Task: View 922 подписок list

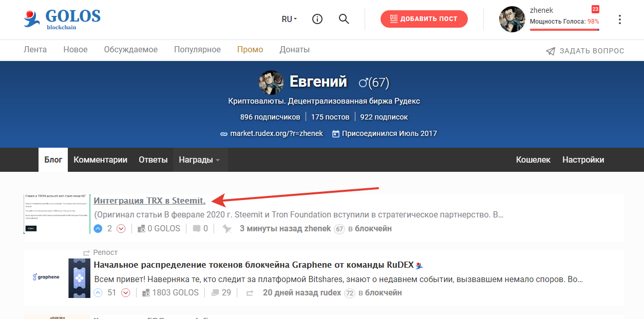Action: tap(384, 117)
